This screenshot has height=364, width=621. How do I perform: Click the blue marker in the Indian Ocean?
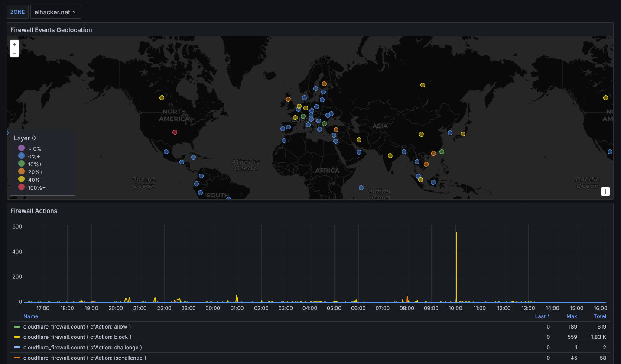click(x=361, y=187)
